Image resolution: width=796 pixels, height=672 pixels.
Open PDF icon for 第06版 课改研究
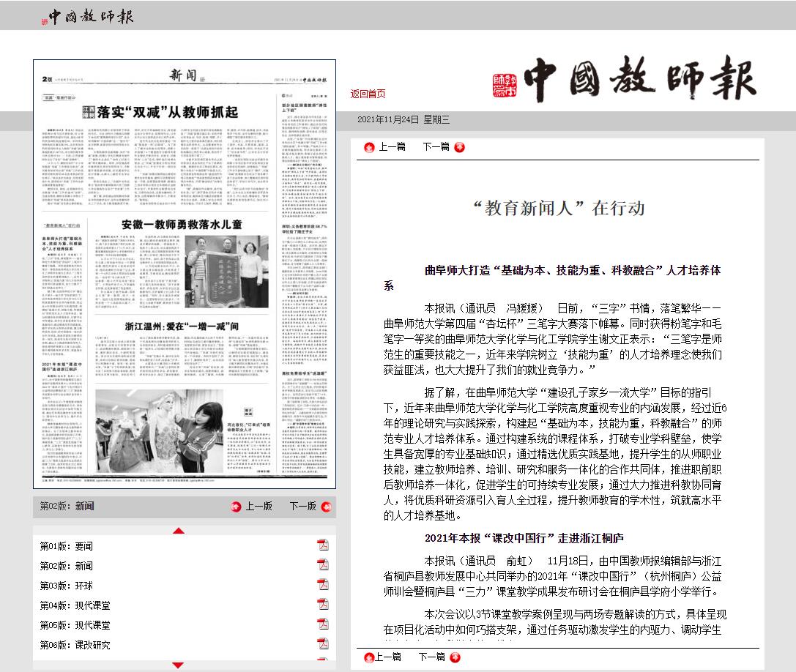[x=322, y=644]
